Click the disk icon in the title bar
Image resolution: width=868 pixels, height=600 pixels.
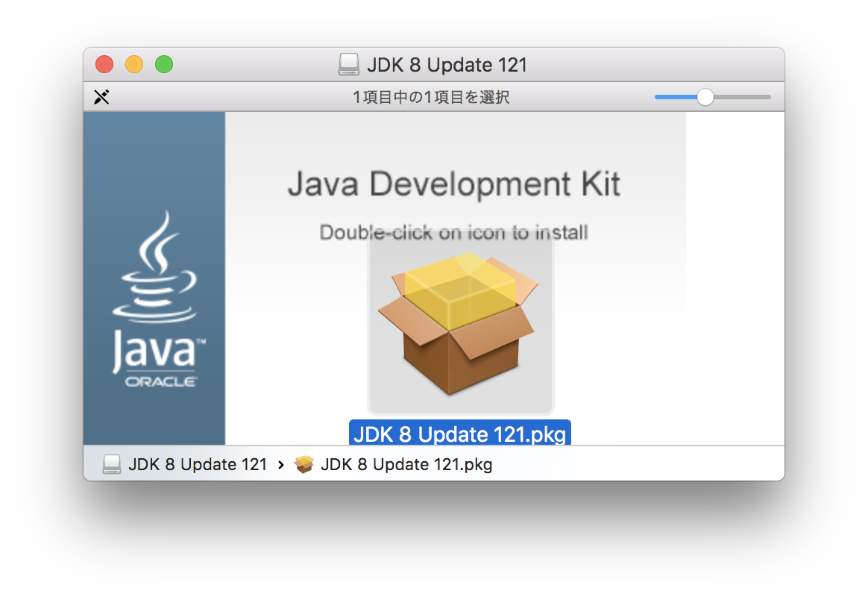[x=349, y=65]
